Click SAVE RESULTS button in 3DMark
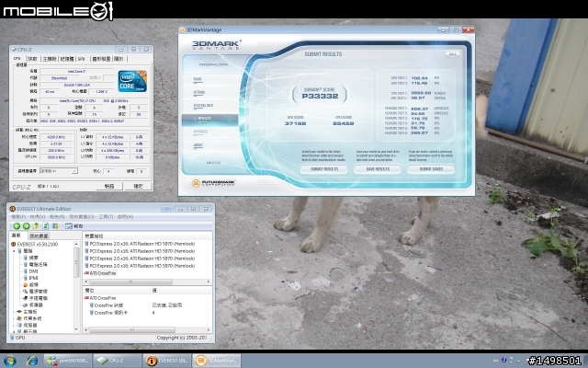 pyautogui.click(x=378, y=169)
